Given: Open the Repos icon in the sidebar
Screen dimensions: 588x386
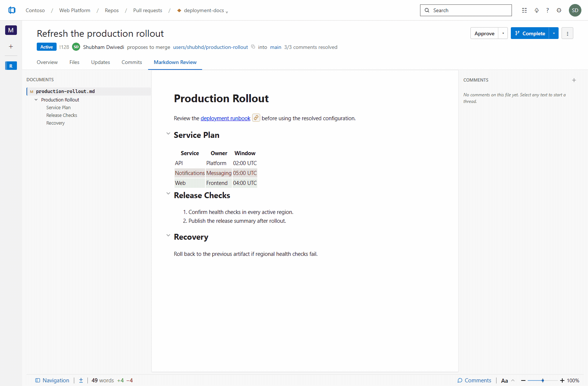Looking at the screenshot, I should click(11, 66).
